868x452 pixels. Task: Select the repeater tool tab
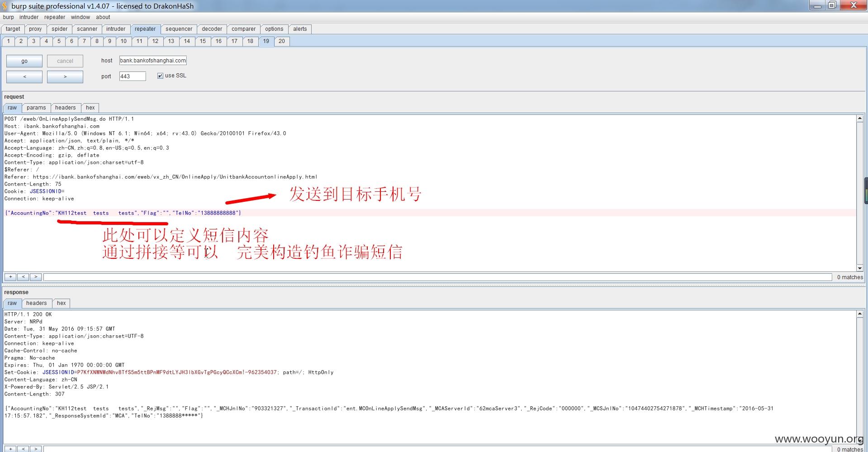145,29
